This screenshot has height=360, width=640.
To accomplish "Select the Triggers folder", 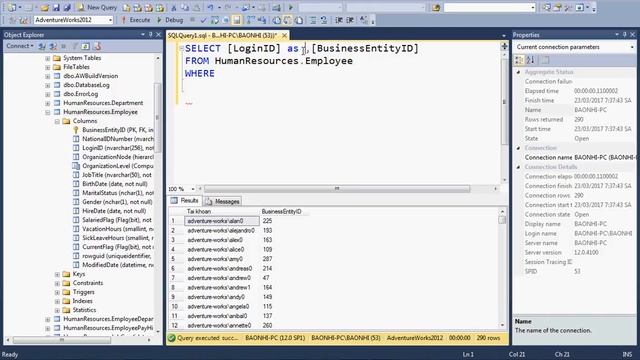I will [83, 292].
